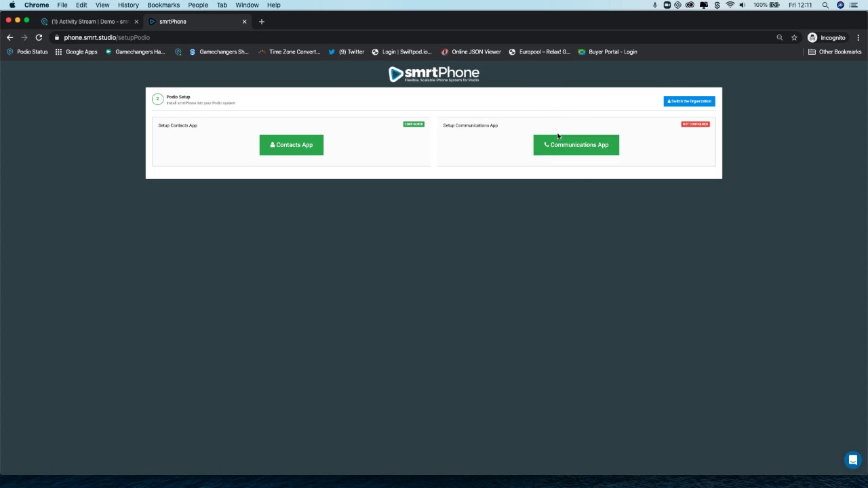
Task: Open Other Bookmarks folder
Action: 834,52
